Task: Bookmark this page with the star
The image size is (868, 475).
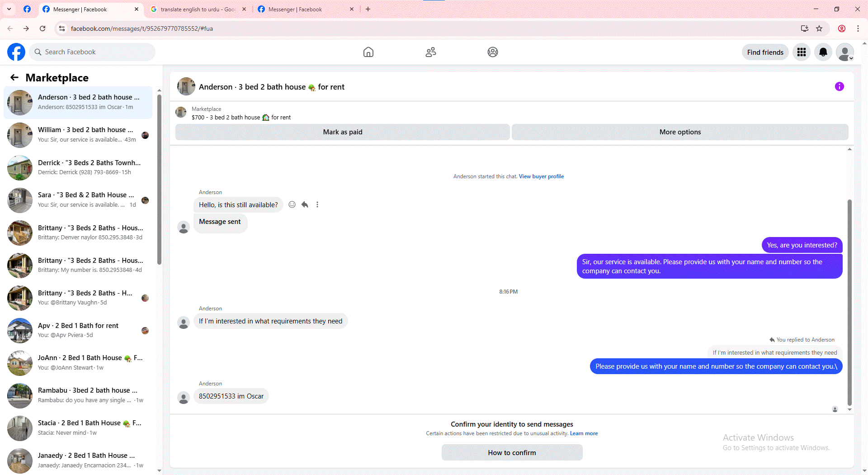Action: coord(819,28)
